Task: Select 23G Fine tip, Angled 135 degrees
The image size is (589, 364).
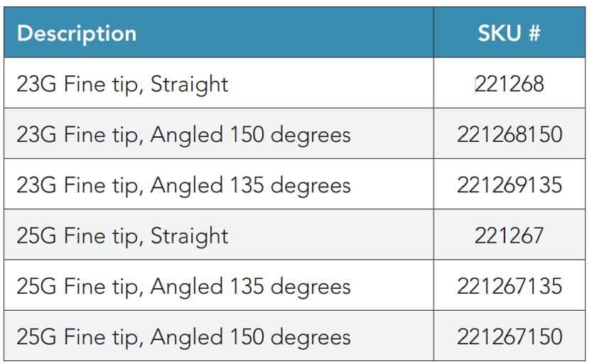Action: tap(183, 185)
